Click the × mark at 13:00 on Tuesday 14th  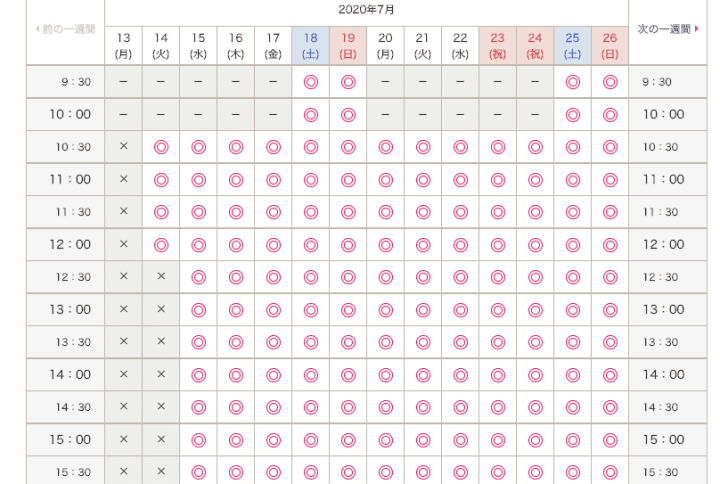point(161,309)
